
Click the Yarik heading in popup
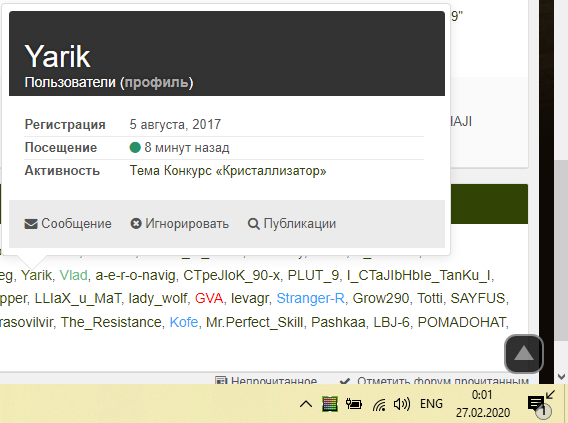tap(57, 56)
